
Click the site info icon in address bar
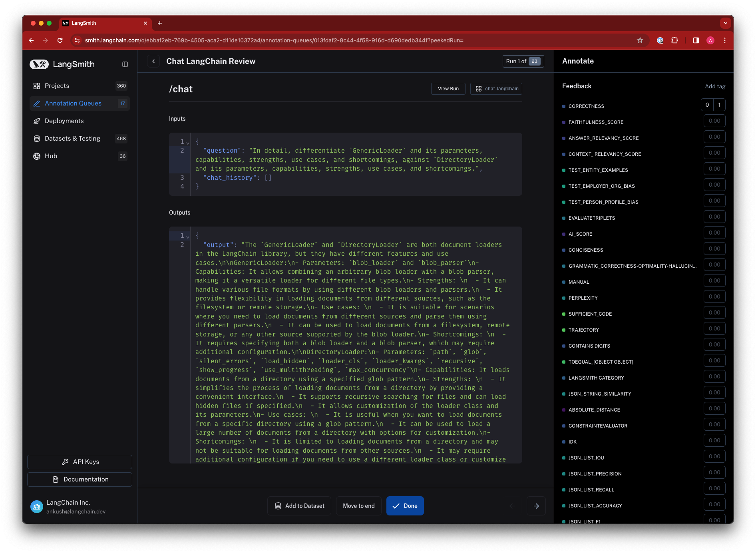pos(78,40)
